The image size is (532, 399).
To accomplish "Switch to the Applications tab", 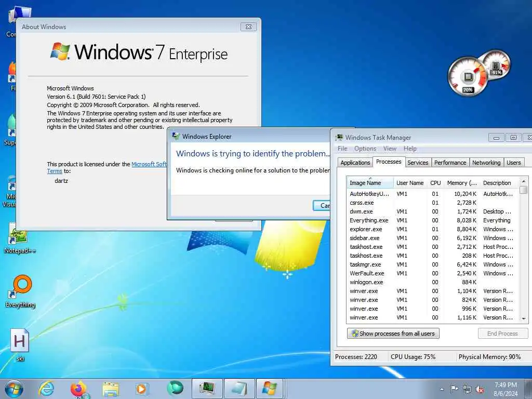I will [x=355, y=163].
